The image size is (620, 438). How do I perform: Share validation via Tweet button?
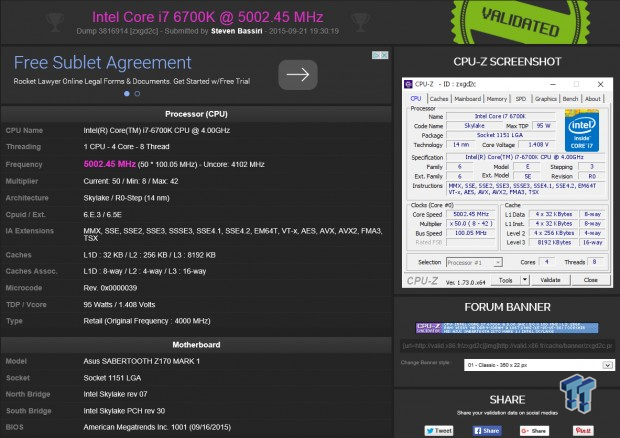tap(441, 431)
